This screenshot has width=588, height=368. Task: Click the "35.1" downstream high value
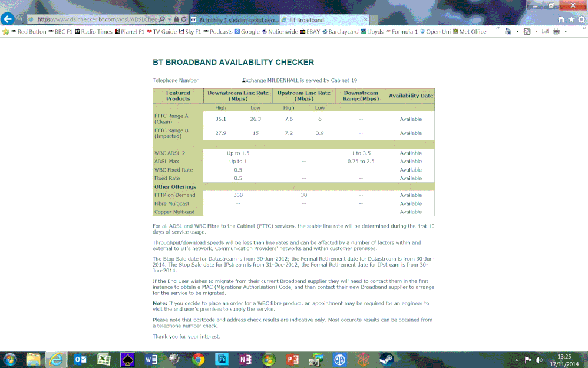[220, 119]
